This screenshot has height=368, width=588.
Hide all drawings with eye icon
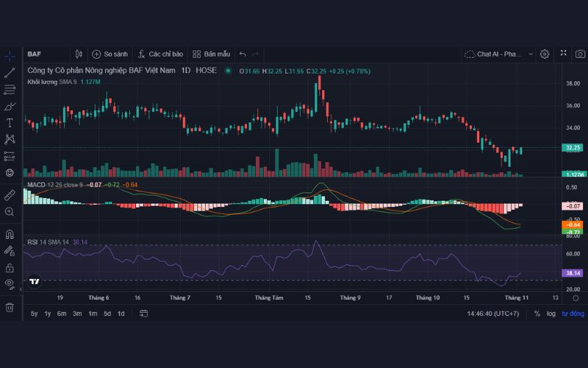click(x=10, y=283)
